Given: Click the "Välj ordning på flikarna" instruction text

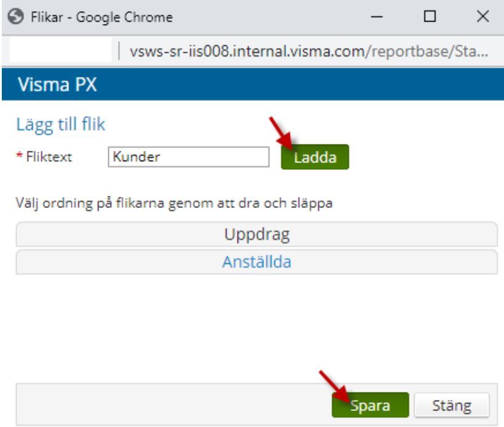Looking at the screenshot, I should 174,204.
